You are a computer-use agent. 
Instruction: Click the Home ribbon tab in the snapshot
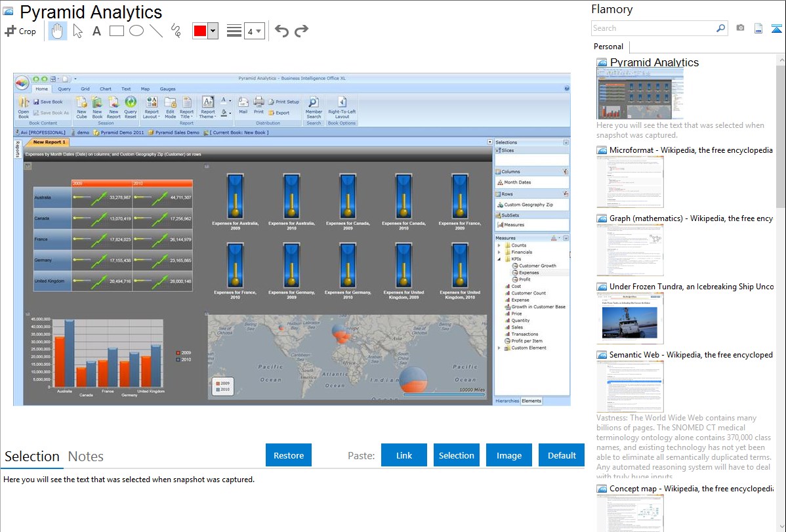pyautogui.click(x=41, y=89)
